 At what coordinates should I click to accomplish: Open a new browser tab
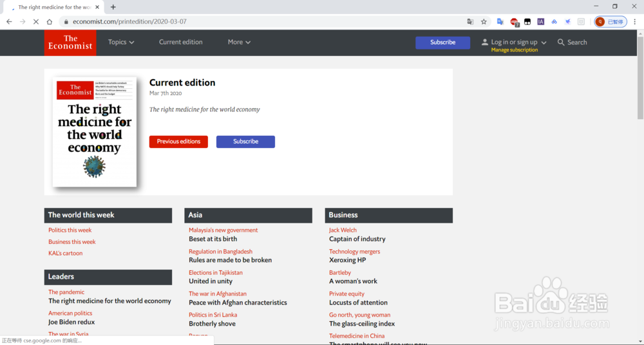113,7
